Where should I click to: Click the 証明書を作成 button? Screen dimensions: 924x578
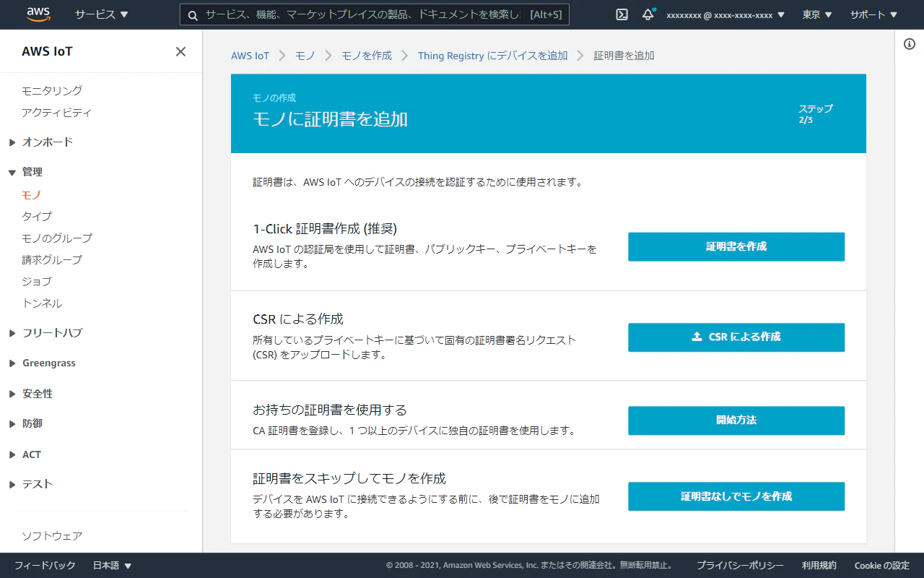pyautogui.click(x=736, y=246)
